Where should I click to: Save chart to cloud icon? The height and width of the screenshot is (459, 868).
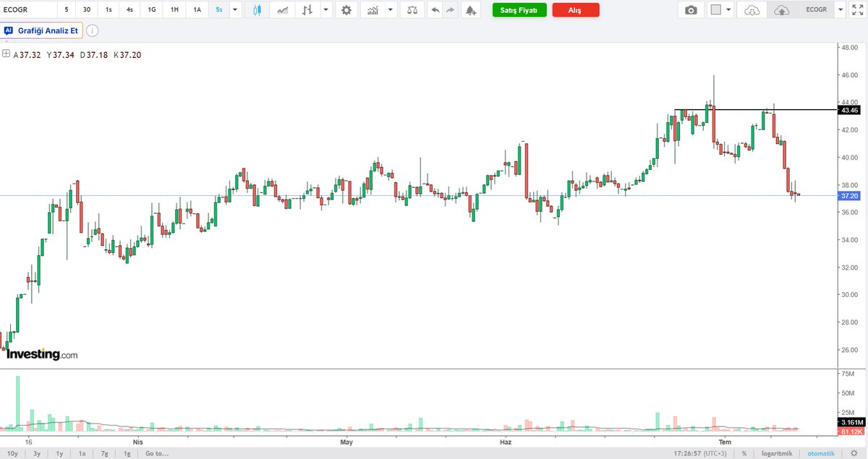click(x=781, y=10)
